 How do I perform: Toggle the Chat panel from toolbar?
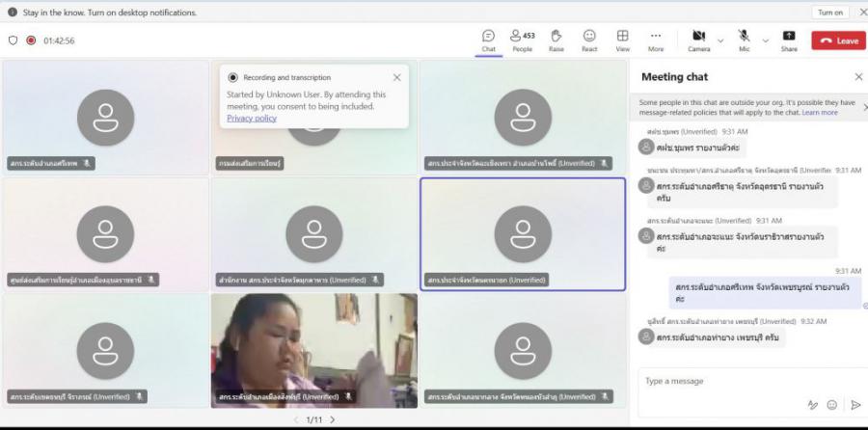pos(488,40)
